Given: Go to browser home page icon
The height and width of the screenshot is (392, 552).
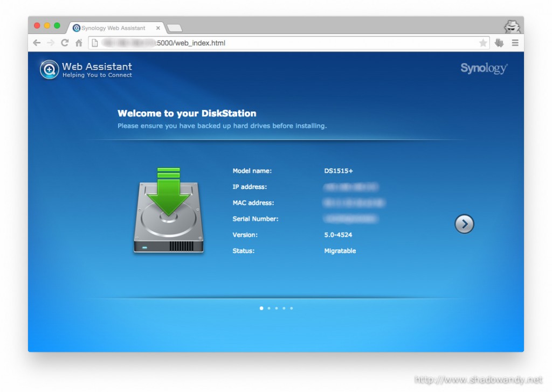Looking at the screenshot, I should 79,43.
